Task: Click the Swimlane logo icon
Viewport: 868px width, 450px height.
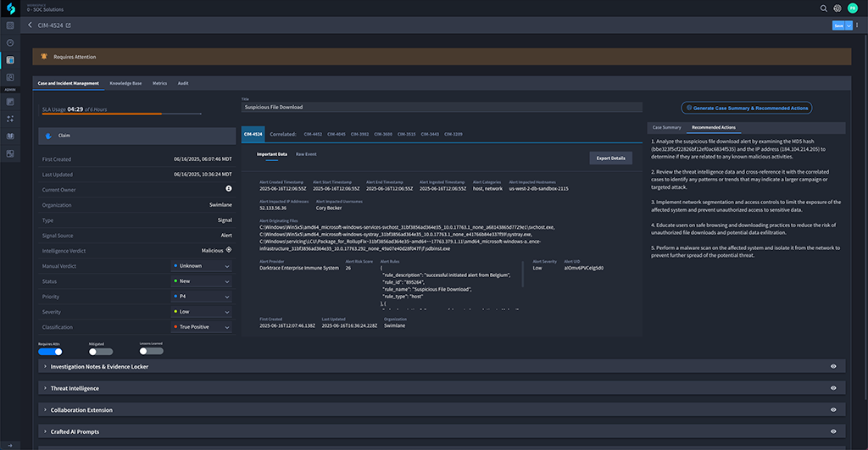Action: pos(10,8)
